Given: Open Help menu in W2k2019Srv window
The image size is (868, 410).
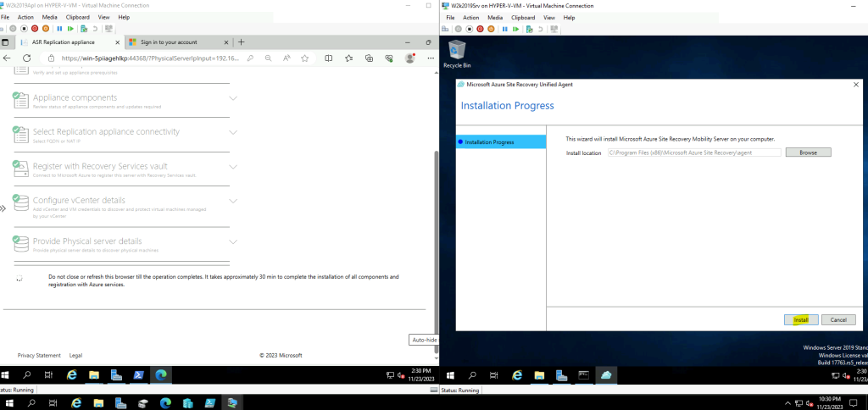Looking at the screenshot, I should pyautogui.click(x=569, y=18).
